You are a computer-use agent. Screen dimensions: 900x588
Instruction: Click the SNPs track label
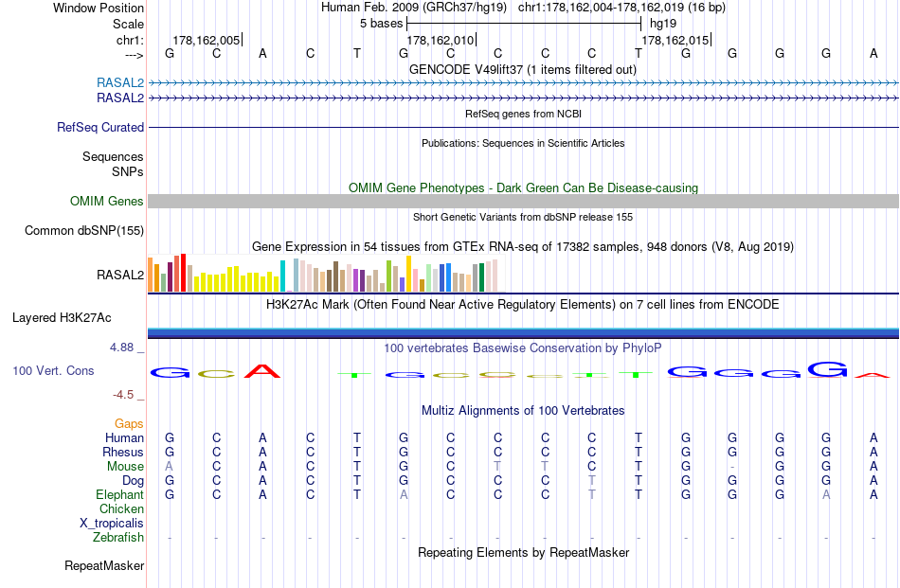tap(128, 171)
